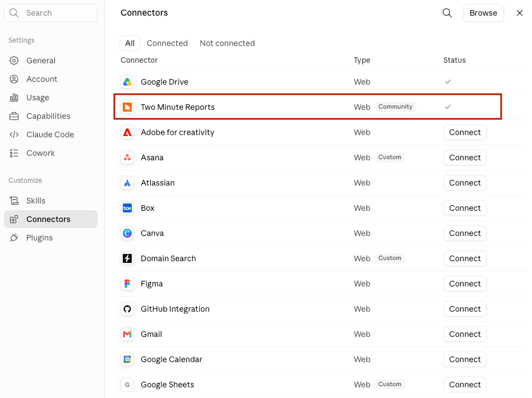Viewport: 532px width, 398px height.
Task: Connect the Domain Search connector
Action: tap(465, 258)
